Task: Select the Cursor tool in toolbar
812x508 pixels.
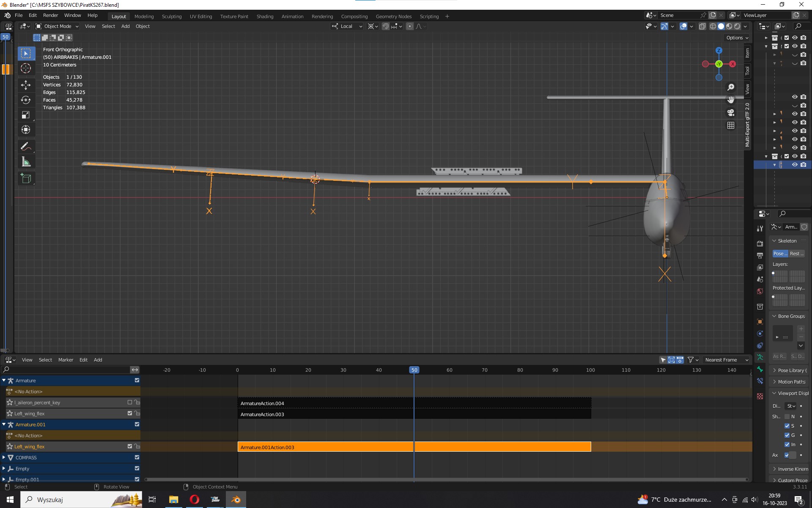Action: (x=26, y=68)
